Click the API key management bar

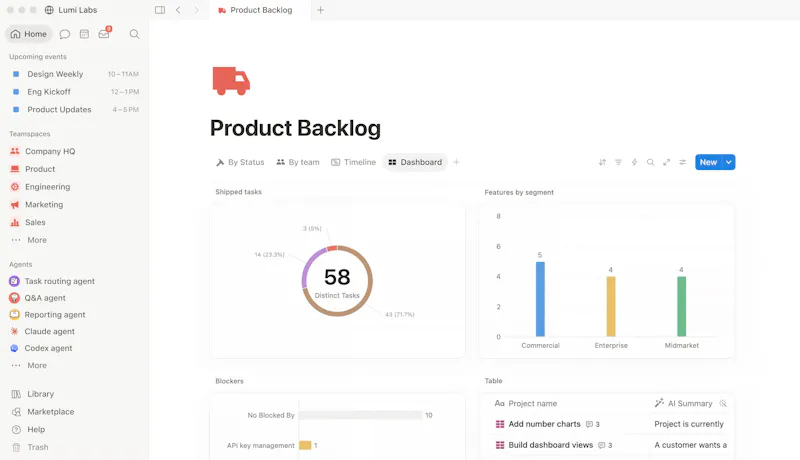tap(305, 445)
